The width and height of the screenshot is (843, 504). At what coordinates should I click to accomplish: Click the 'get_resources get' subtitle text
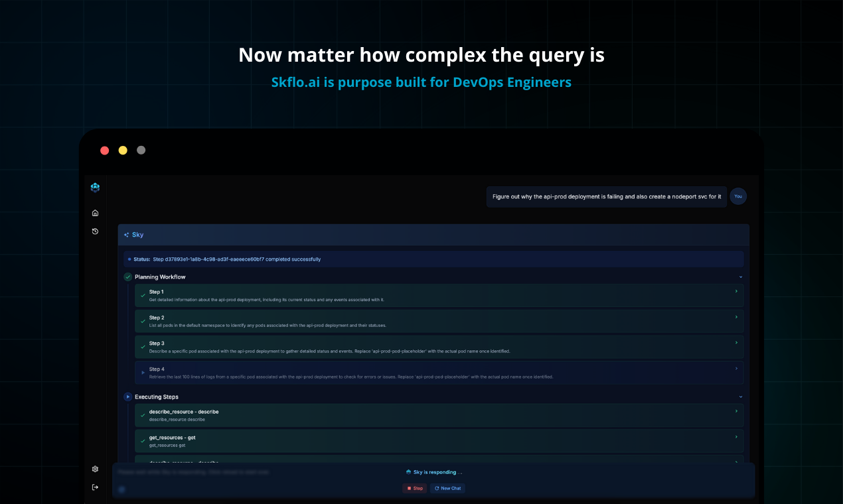point(167,446)
